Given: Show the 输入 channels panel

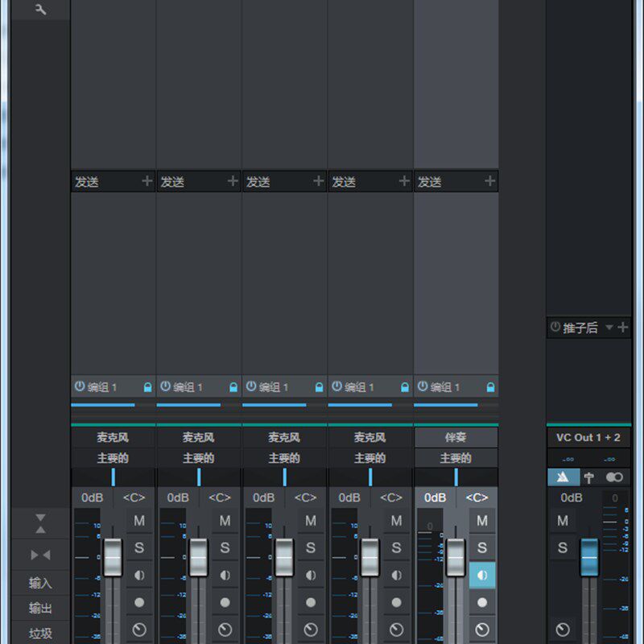Looking at the screenshot, I should click(x=40, y=583).
